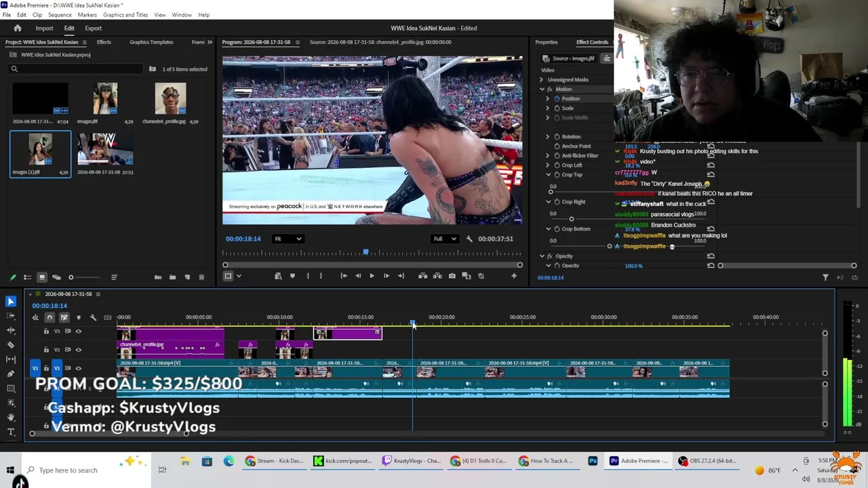
Task: Step back one frame in Program monitor
Action: [x=358, y=276]
